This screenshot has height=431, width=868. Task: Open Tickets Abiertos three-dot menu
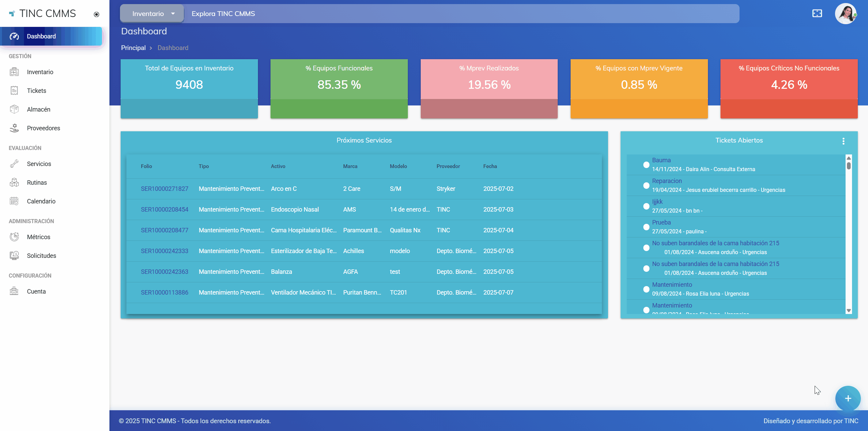tap(843, 141)
